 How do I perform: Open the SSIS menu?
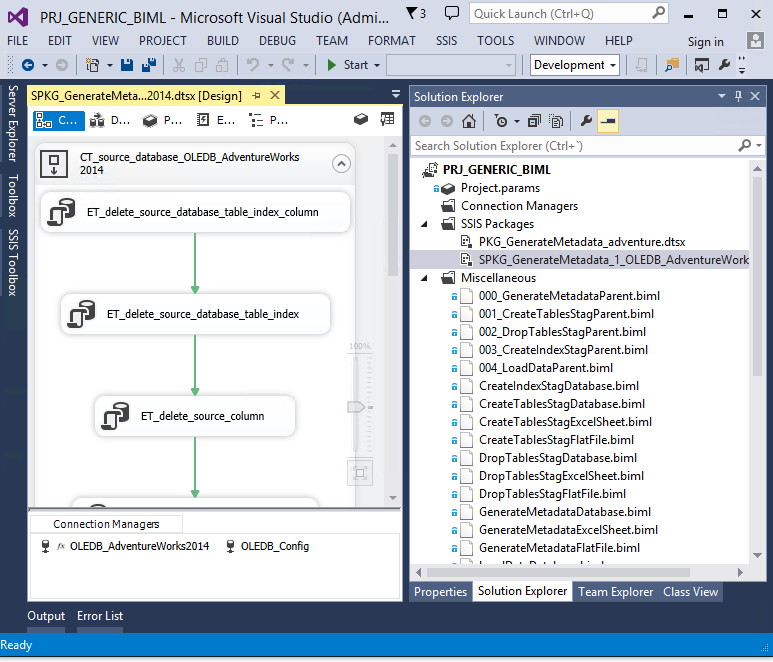tap(446, 41)
